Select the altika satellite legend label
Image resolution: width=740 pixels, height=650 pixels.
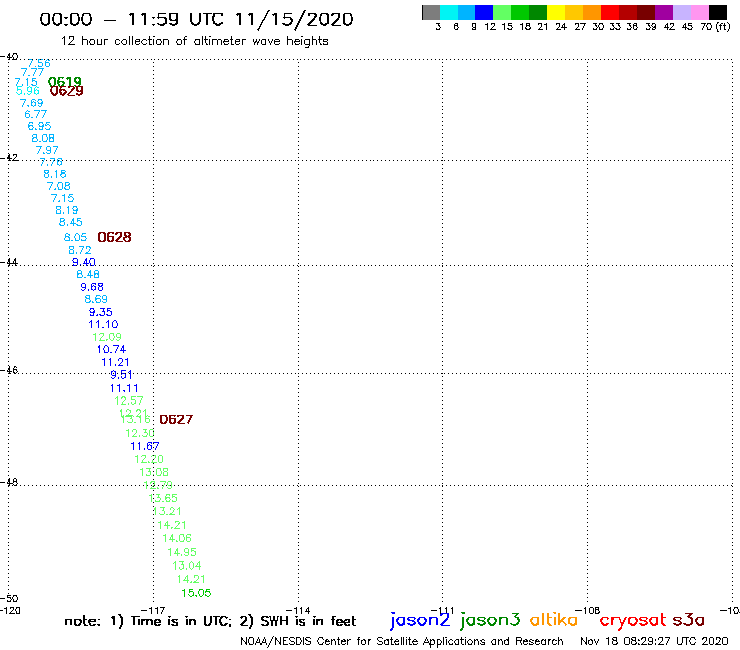(553, 620)
